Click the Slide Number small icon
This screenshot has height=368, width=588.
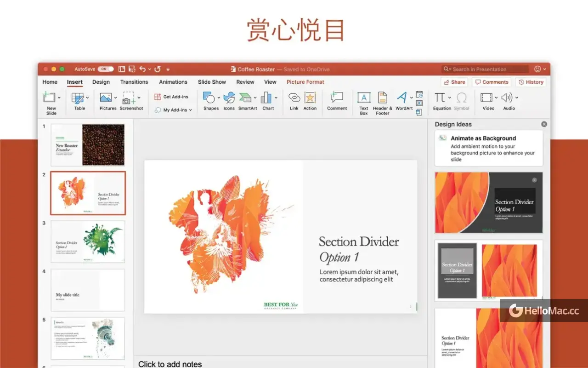click(419, 103)
